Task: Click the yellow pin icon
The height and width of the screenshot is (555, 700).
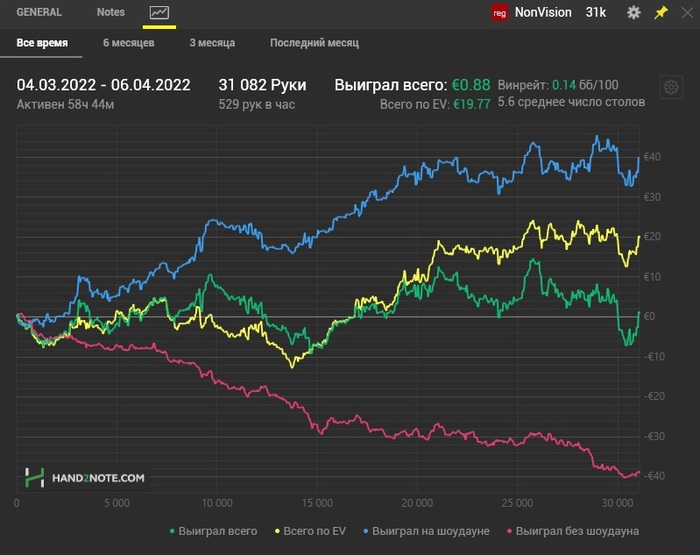Action: tap(661, 13)
